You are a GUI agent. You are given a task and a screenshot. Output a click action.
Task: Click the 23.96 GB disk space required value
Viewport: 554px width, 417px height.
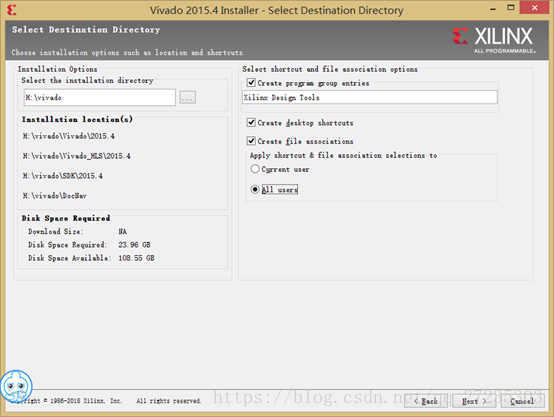(134, 245)
